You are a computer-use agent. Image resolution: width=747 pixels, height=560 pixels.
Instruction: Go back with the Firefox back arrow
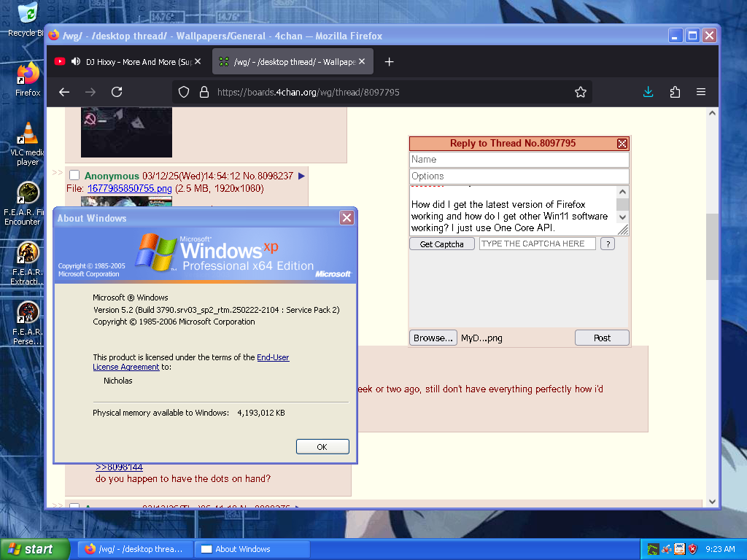(64, 92)
